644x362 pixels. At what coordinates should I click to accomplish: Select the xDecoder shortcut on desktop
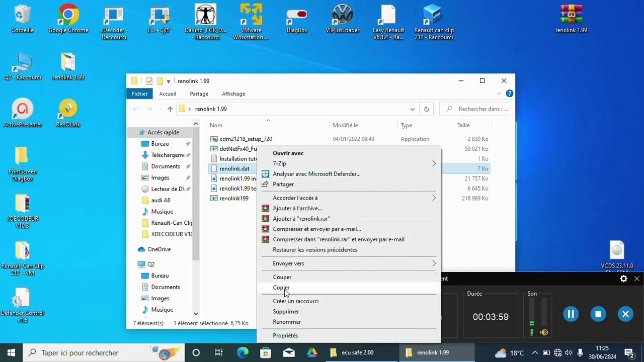point(114,22)
